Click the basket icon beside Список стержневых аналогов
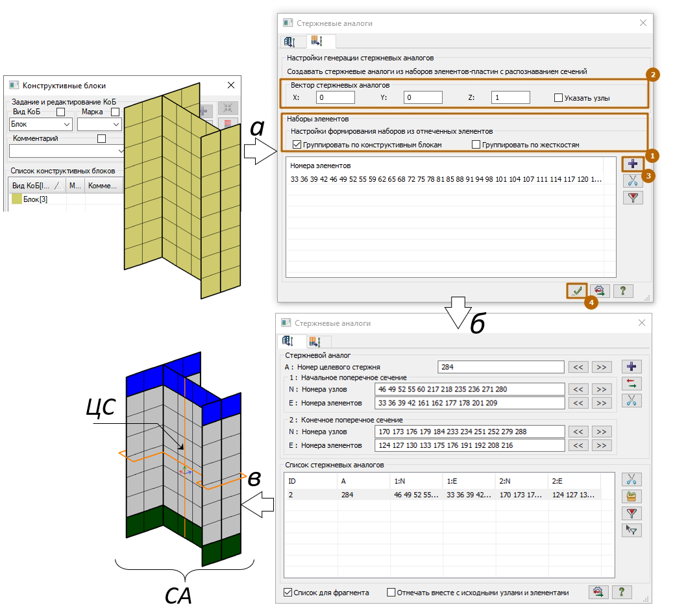675x616 pixels. point(632,497)
